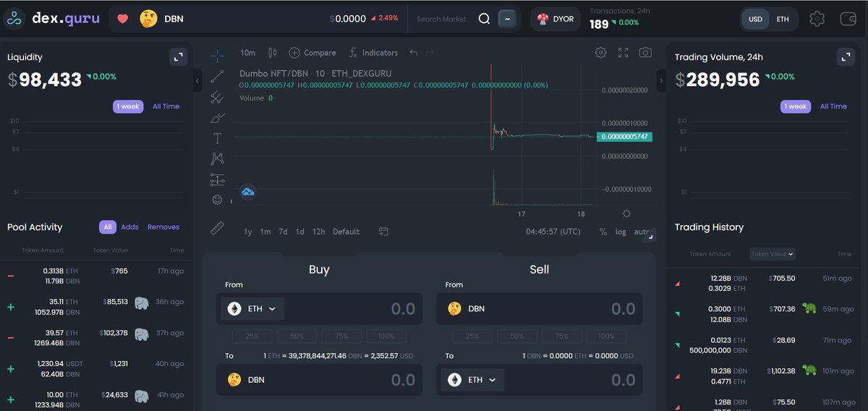Take a chart snapshot with camera

pyautogui.click(x=645, y=52)
